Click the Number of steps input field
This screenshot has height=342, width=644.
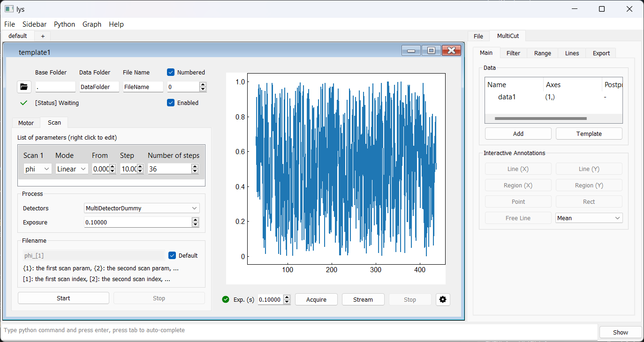pyautogui.click(x=169, y=169)
